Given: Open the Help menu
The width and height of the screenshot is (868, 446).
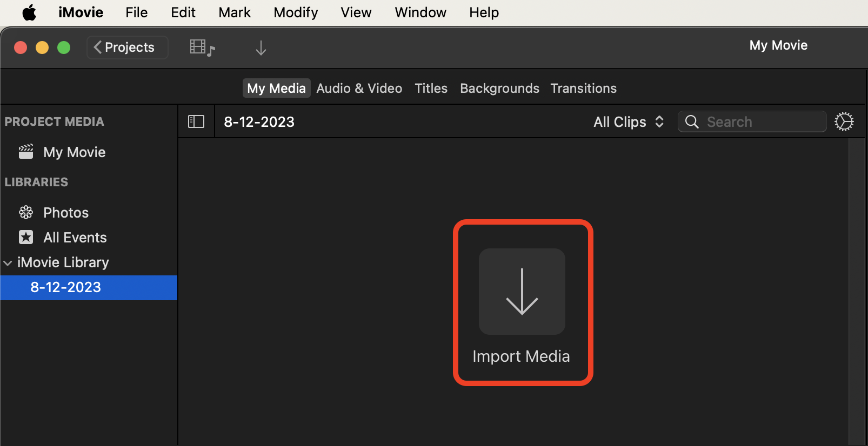Looking at the screenshot, I should pos(484,12).
